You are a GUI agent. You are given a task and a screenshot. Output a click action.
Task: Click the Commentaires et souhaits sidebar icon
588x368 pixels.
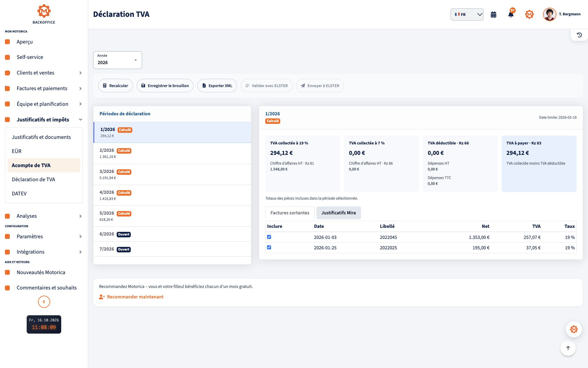8,288
